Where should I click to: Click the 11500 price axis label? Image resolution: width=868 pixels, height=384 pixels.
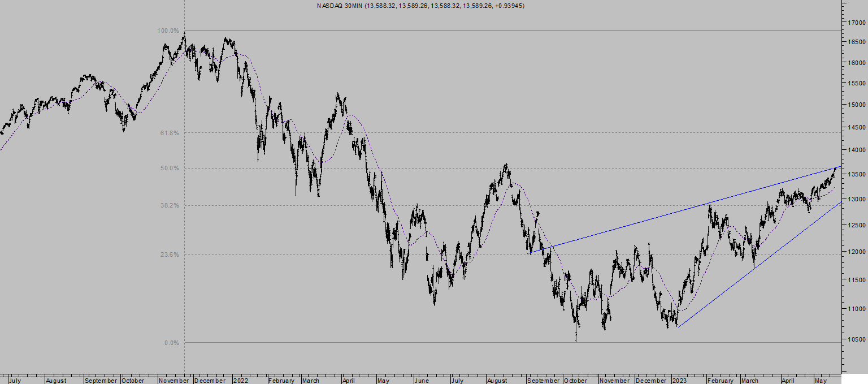857,280
